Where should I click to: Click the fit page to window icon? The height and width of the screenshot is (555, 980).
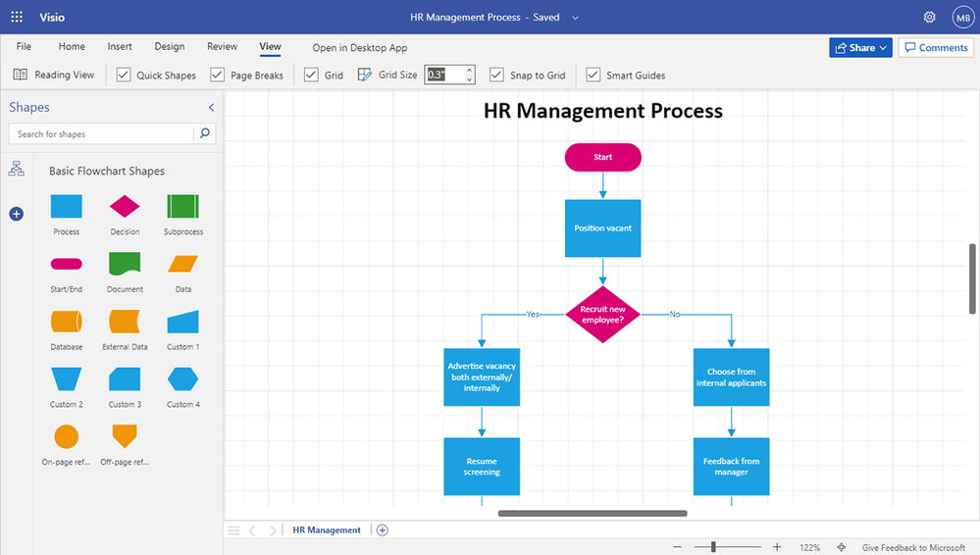point(842,547)
